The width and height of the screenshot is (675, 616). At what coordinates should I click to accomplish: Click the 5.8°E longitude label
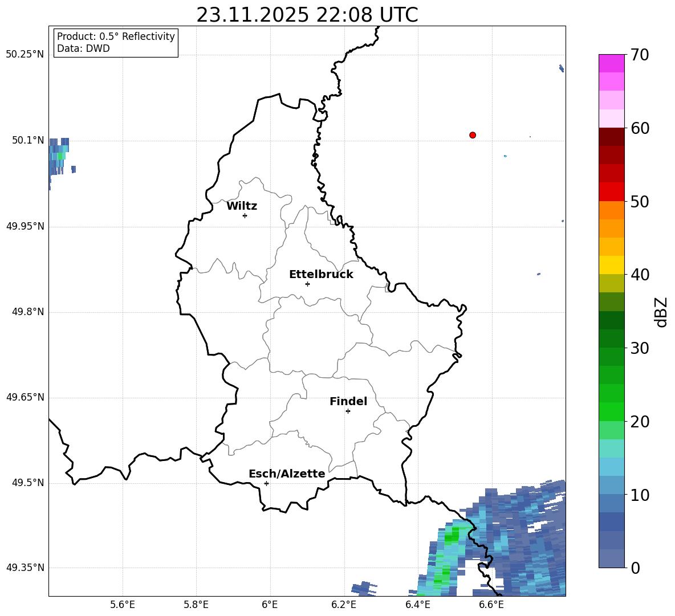[196, 605]
